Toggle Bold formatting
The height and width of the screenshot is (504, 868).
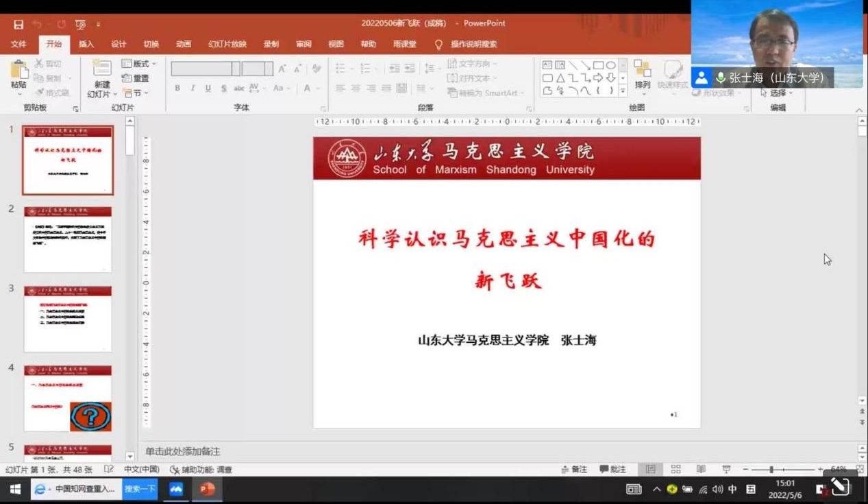tap(177, 88)
